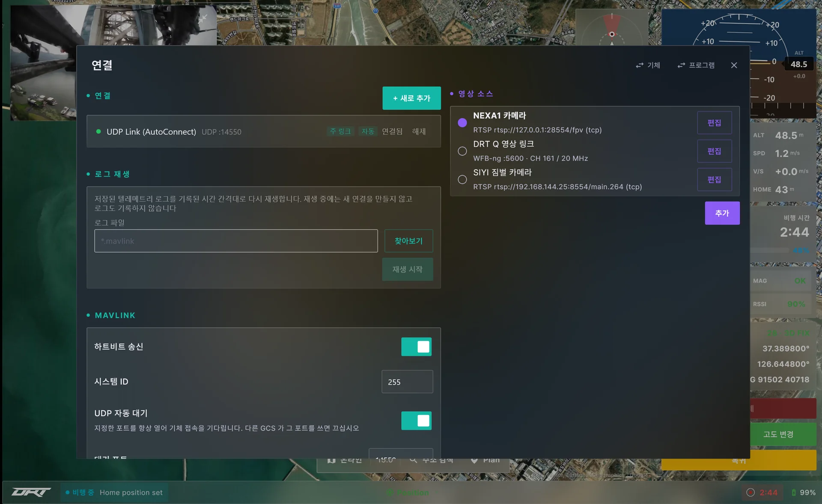The width and height of the screenshot is (822, 504).
Task: Expand video preview with arrows icon
Action: tap(203, 19)
